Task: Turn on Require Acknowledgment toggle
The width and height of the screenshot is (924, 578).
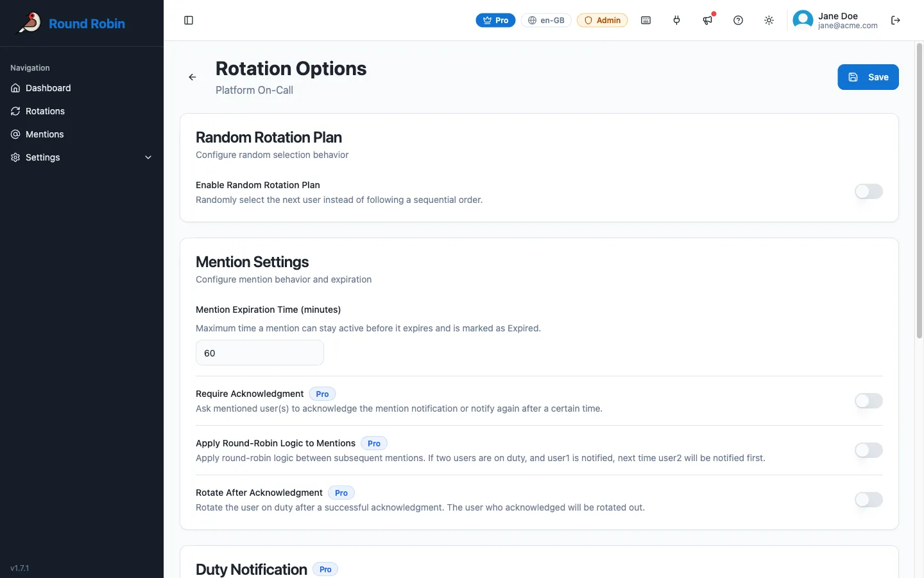Action: click(x=869, y=401)
